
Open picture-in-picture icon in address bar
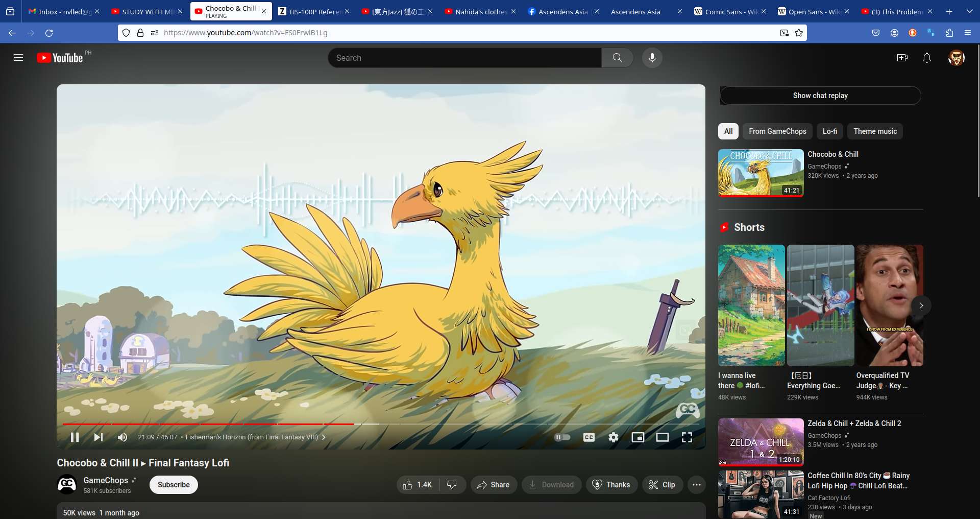784,33
